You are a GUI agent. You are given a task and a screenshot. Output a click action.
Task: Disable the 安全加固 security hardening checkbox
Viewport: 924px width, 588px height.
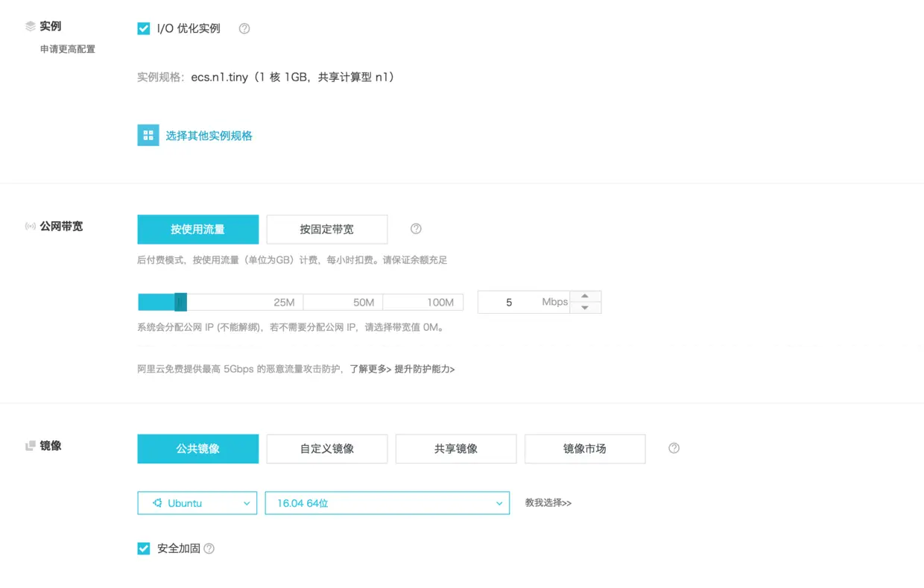(143, 548)
